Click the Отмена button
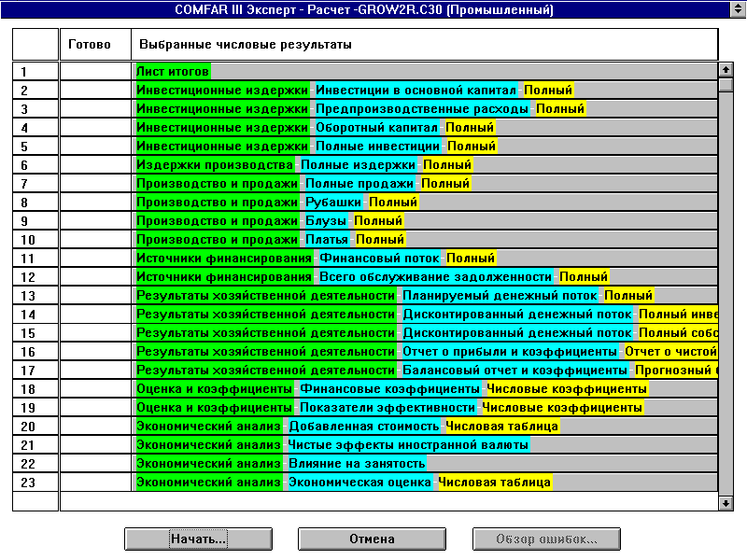This screenshot has width=747, height=560. pyautogui.click(x=372, y=539)
